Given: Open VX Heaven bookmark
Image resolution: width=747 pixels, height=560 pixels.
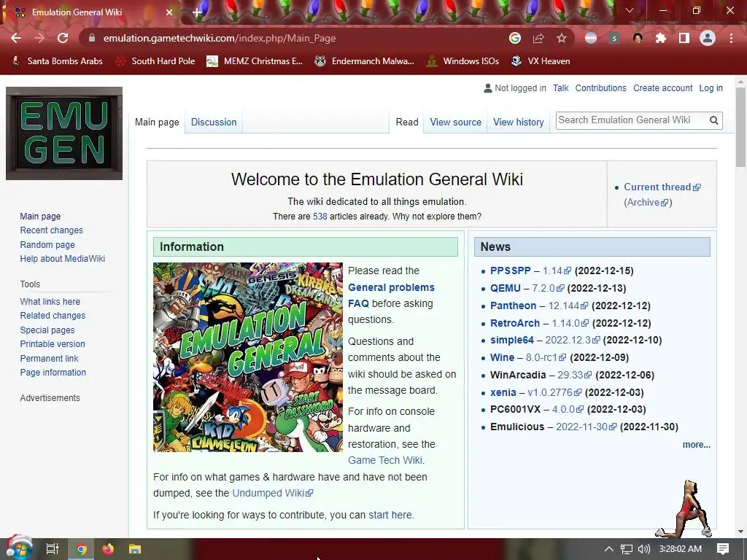Looking at the screenshot, I should [541, 61].
